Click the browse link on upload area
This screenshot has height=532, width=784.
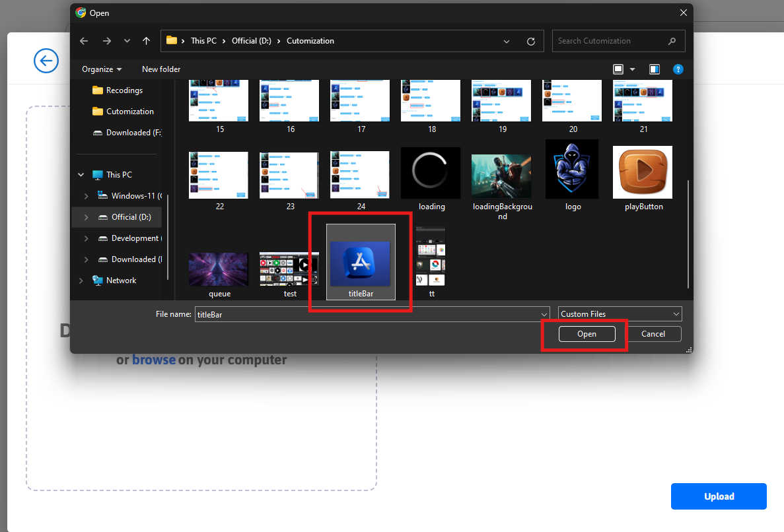click(x=154, y=360)
